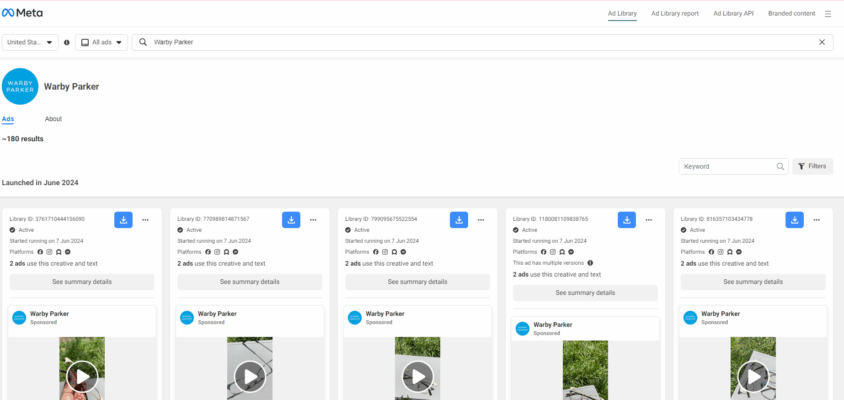Click the info icon beside the country selector
844x400 pixels.
[67, 43]
